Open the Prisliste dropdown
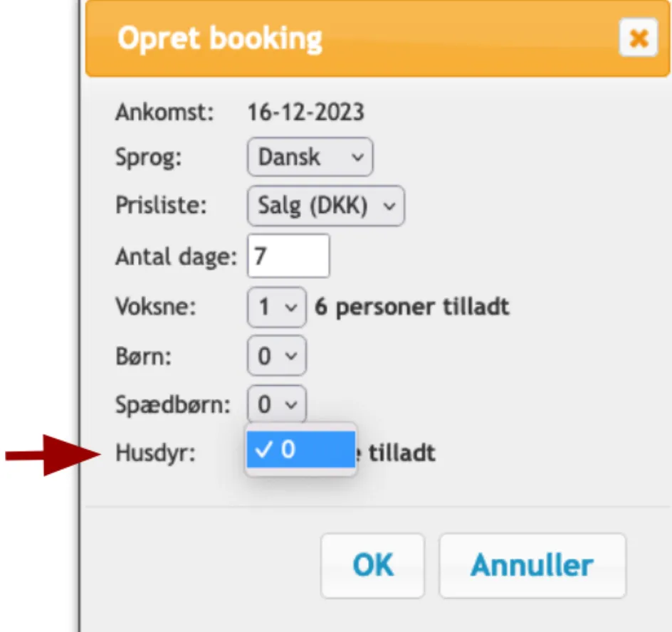 pos(325,206)
